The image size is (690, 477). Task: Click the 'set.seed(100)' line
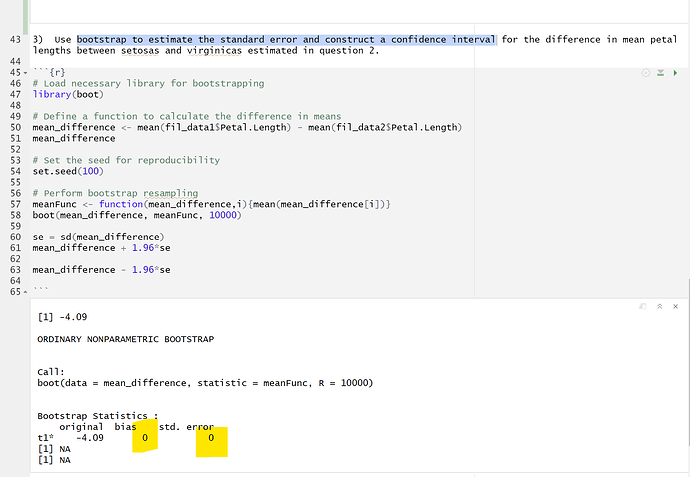click(68, 171)
